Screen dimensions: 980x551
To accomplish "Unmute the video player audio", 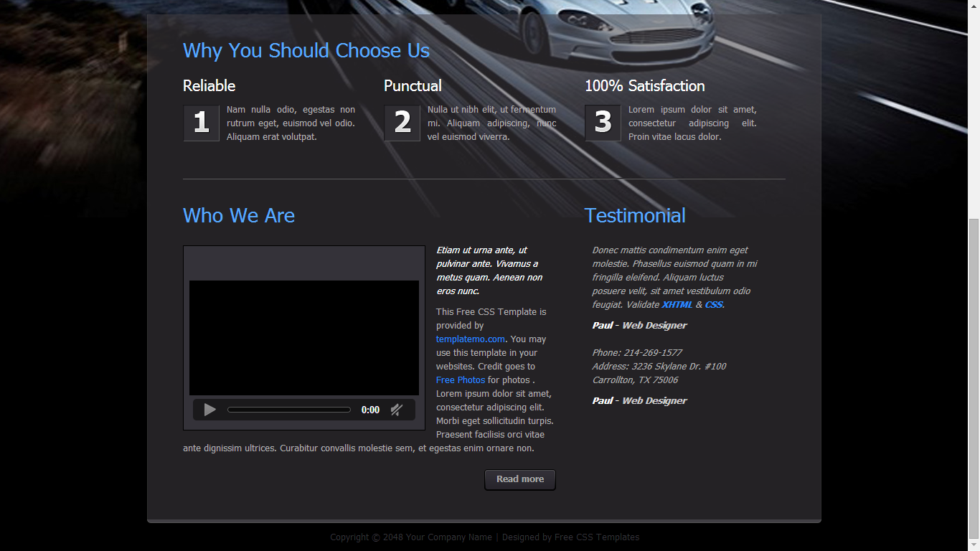I will [x=397, y=410].
